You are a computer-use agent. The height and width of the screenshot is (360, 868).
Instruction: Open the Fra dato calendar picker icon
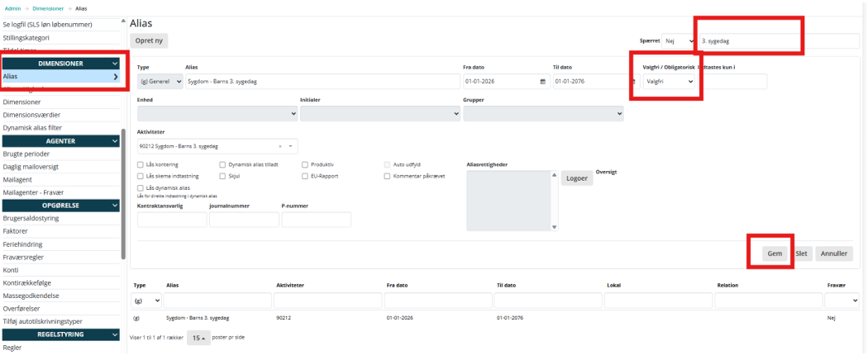(542, 82)
